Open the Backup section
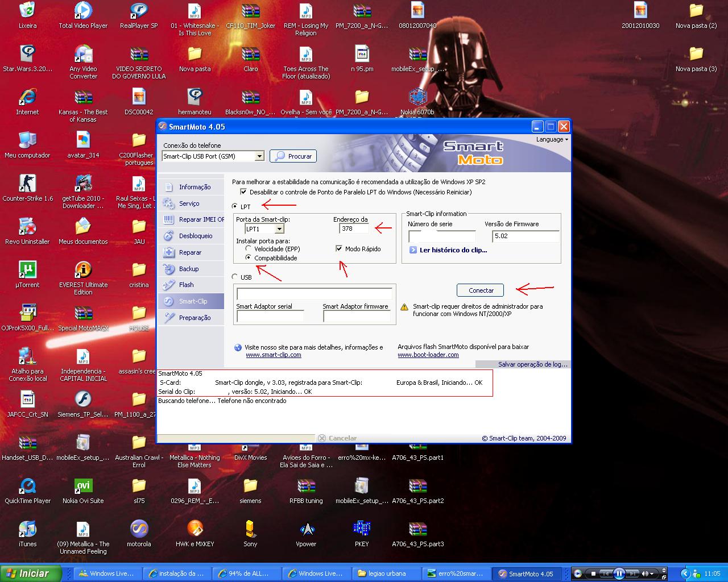The width and height of the screenshot is (728, 582). click(x=188, y=269)
